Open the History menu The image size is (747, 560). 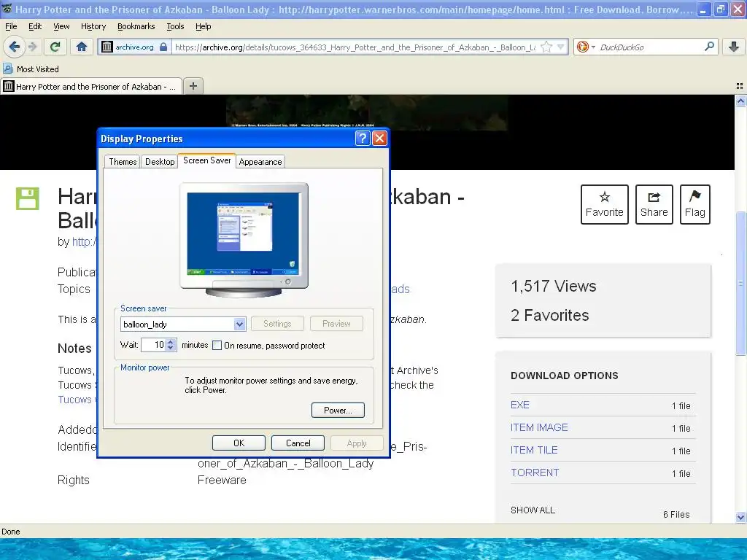(93, 26)
